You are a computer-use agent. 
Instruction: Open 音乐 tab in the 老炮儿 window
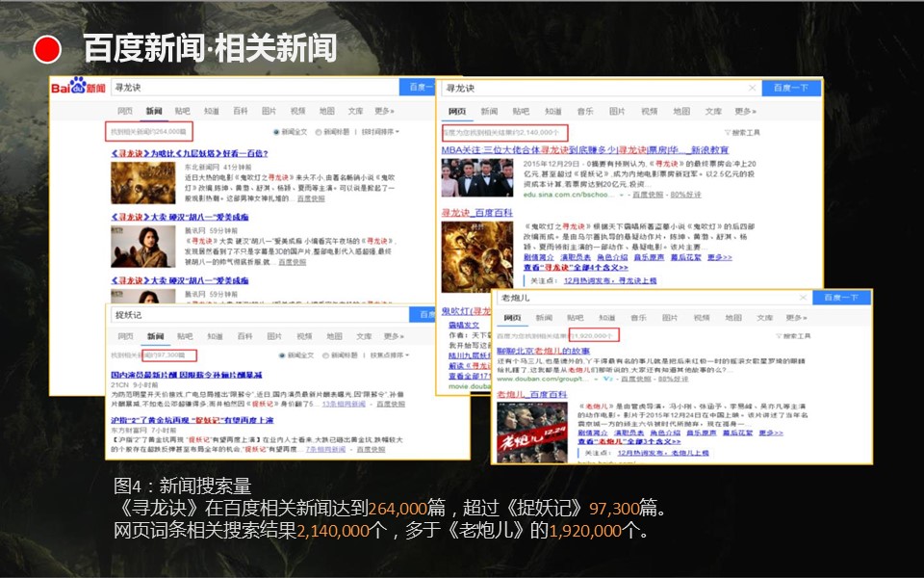click(639, 317)
